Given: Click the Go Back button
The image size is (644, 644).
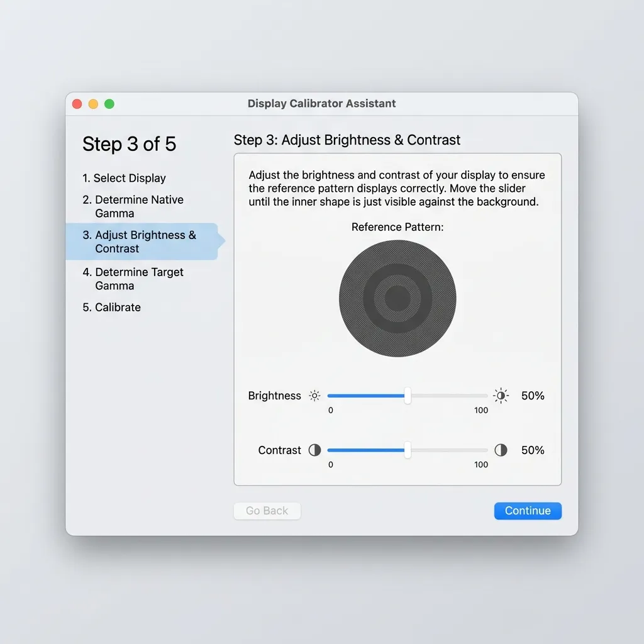Looking at the screenshot, I should tap(267, 511).
